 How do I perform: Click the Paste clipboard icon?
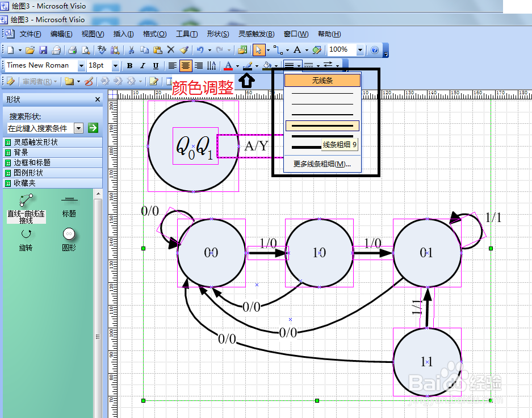point(157,50)
